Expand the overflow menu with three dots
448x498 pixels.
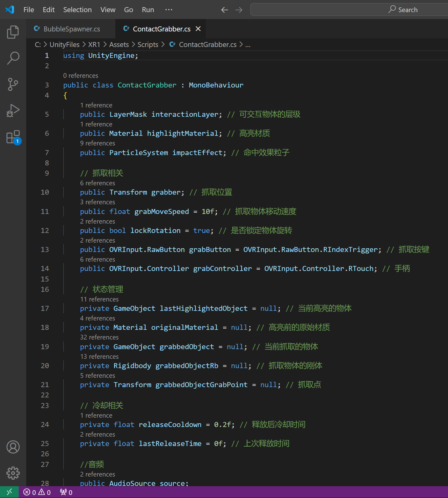click(169, 10)
